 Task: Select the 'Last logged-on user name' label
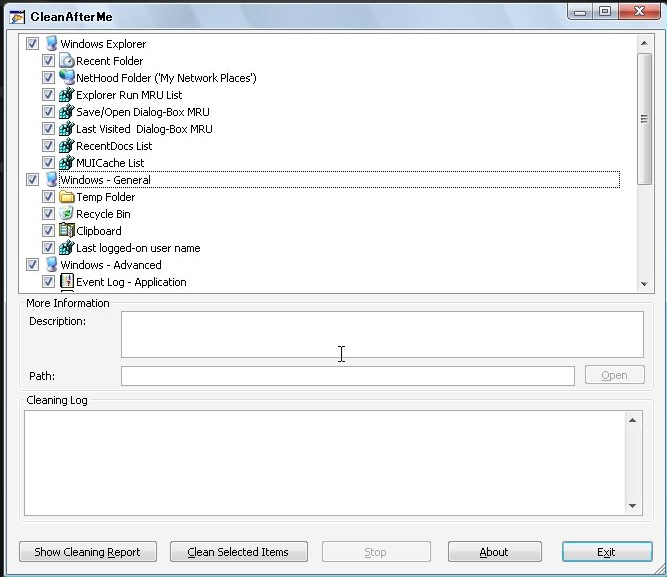pos(138,248)
